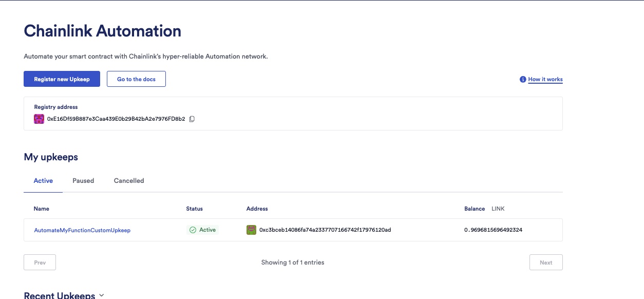
Task: Expand the Recent Upkeeps chevron dropdown
Action: tap(101, 295)
